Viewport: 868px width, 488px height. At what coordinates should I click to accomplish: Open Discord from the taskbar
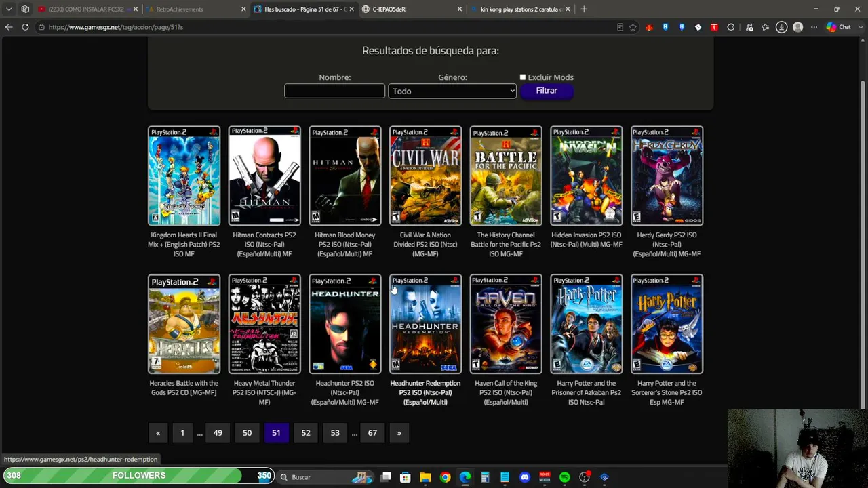click(524, 477)
